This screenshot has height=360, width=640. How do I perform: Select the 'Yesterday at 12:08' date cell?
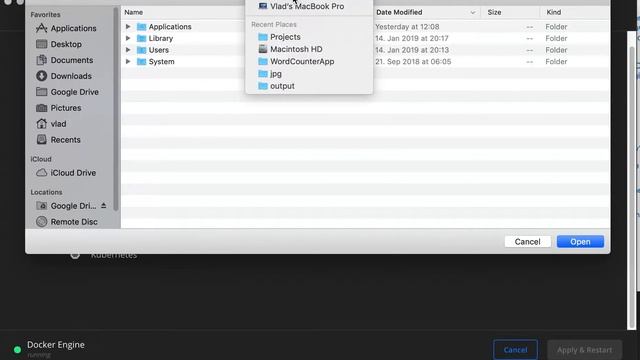pos(407,27)
